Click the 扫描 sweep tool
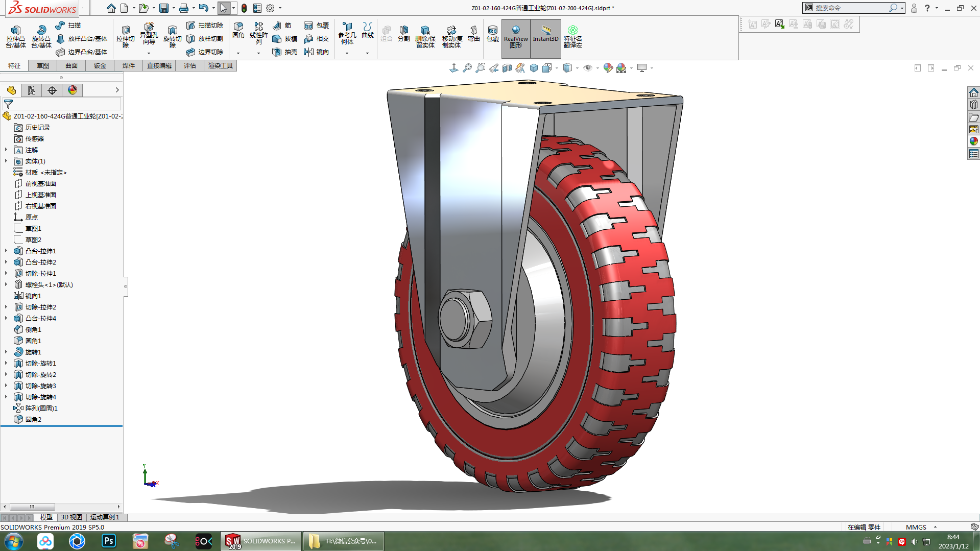The height and width of the screenshot is (551, 980). (68, 25)
